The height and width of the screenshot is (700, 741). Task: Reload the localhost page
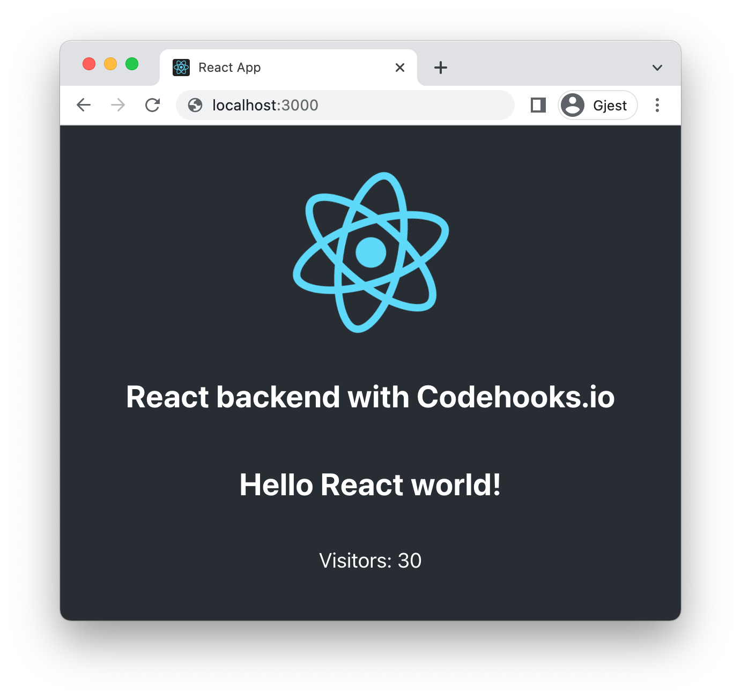(x=153, y=105)
